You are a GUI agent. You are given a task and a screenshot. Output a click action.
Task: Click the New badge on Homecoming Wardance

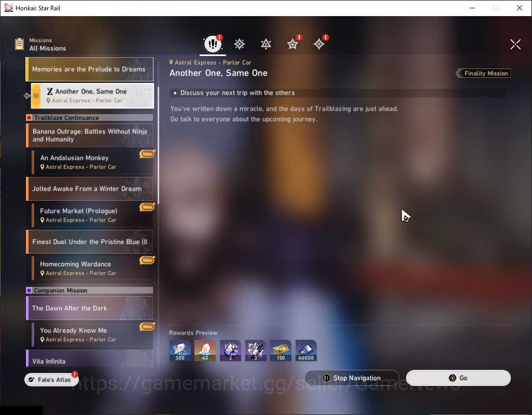pos(147,260)
